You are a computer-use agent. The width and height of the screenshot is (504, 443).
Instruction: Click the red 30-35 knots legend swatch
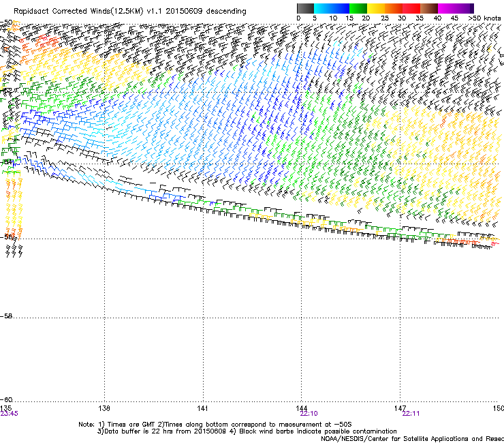pos(411,8)
